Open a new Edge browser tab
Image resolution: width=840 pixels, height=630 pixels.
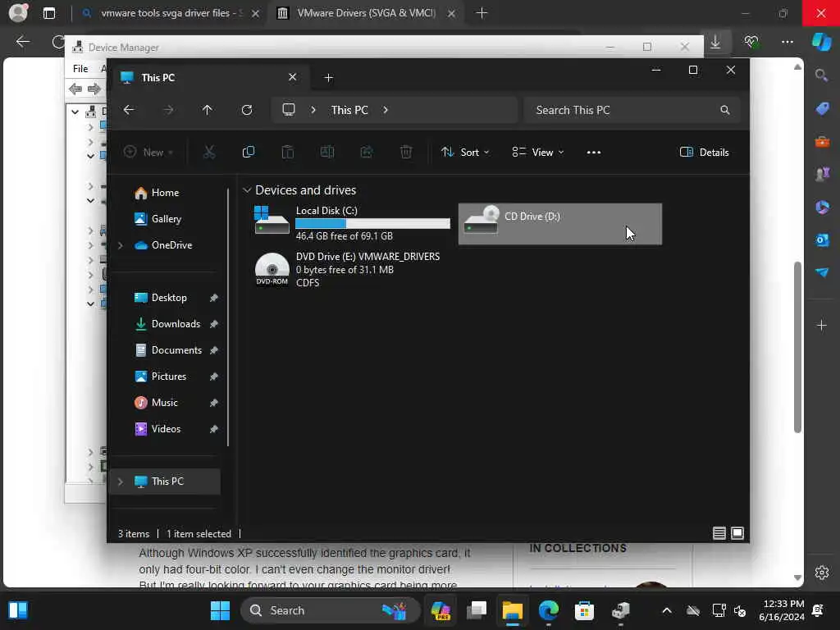pyautogui.click(x=482, y=13)
